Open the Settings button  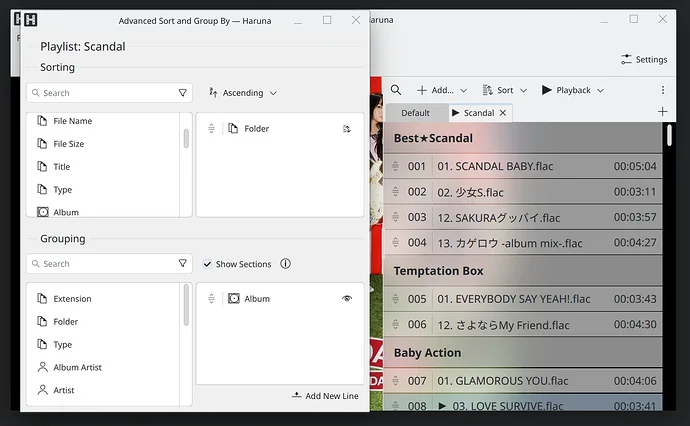(x=643, y=59)
